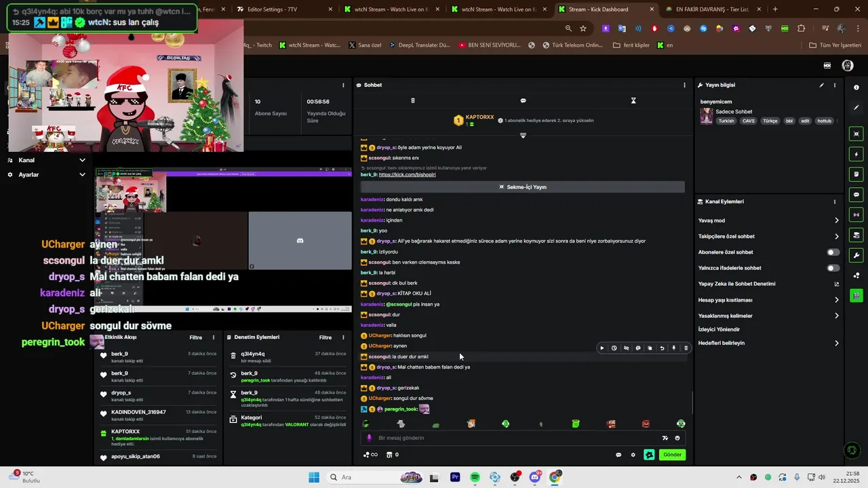868x488 pixels.
Task: Click the teal emote button beside Gönder
Action: coord(649,455)
